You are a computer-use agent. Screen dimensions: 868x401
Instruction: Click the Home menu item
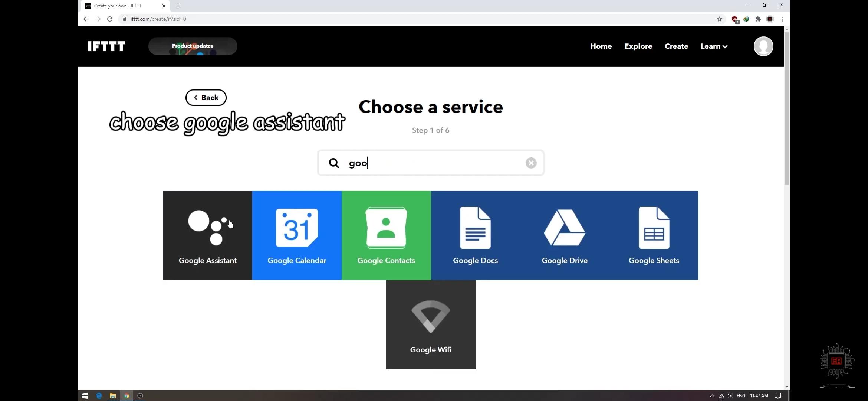601,46
